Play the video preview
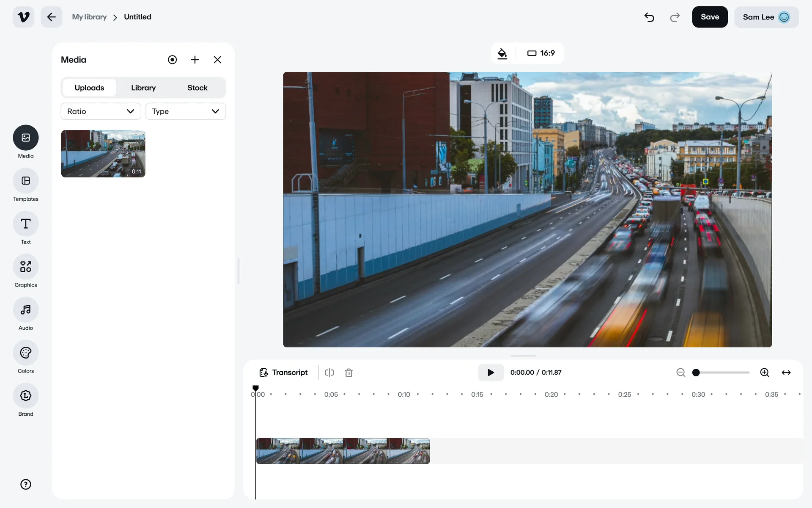 [491, 373]
